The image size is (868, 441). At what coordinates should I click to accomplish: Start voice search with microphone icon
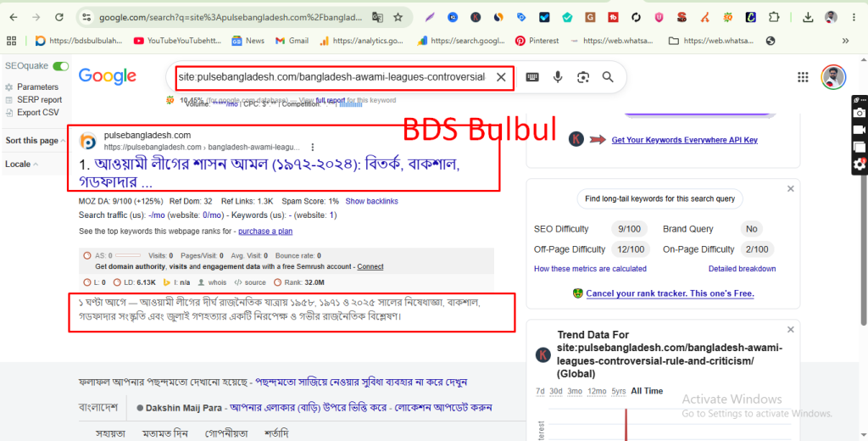pos(558,77)
